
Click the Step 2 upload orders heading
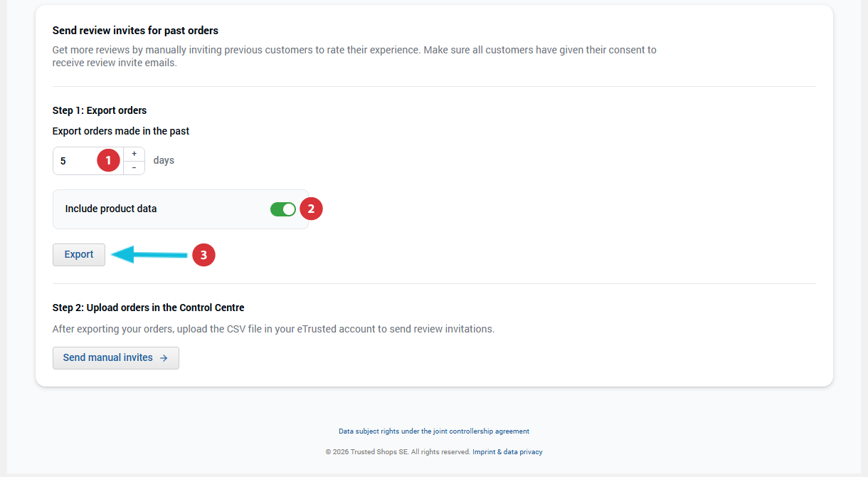[x=148, y=307]
